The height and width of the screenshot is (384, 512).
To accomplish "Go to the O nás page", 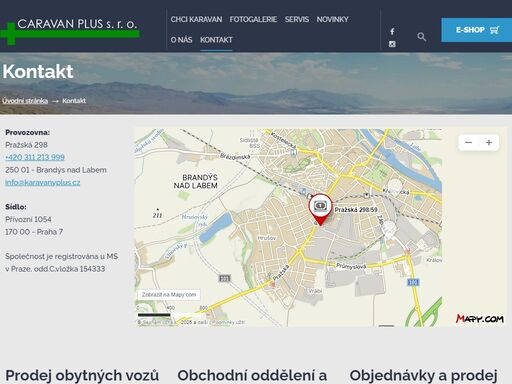I will tap(181, 40).
